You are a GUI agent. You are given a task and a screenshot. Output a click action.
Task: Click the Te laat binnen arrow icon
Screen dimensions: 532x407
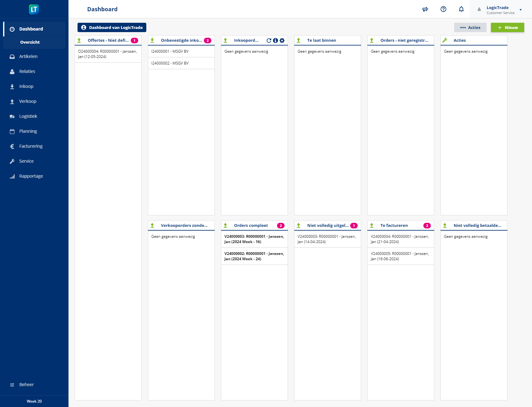[299, 40]
